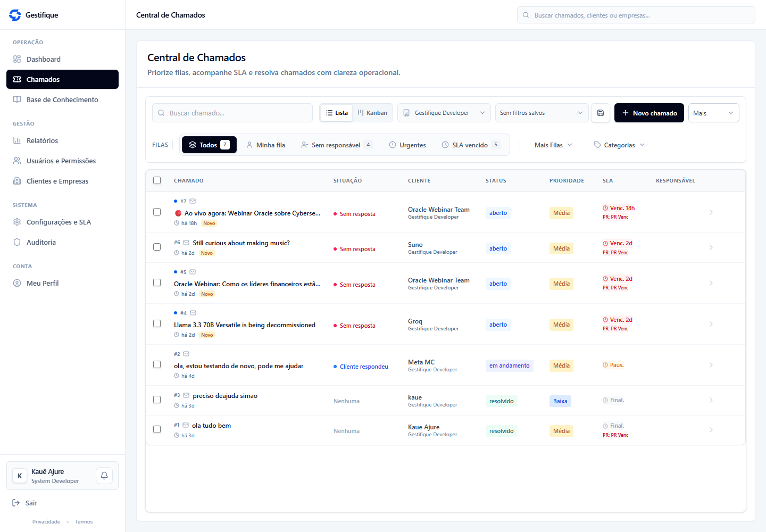Tick checkbox for 'preciso deajuda simao' ticket
This screenshot has width=766, height=532.
pyautogui.click(x=157, y=400)
